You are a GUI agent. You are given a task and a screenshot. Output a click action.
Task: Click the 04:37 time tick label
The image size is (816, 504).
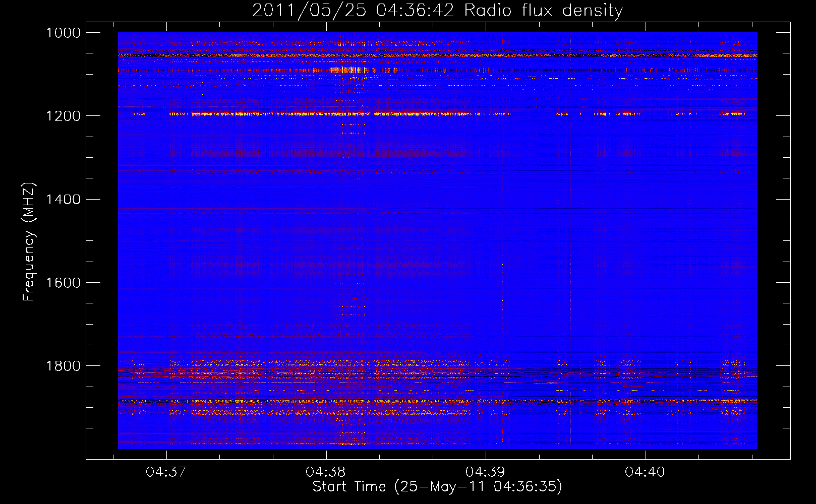(x=166, y=472)
